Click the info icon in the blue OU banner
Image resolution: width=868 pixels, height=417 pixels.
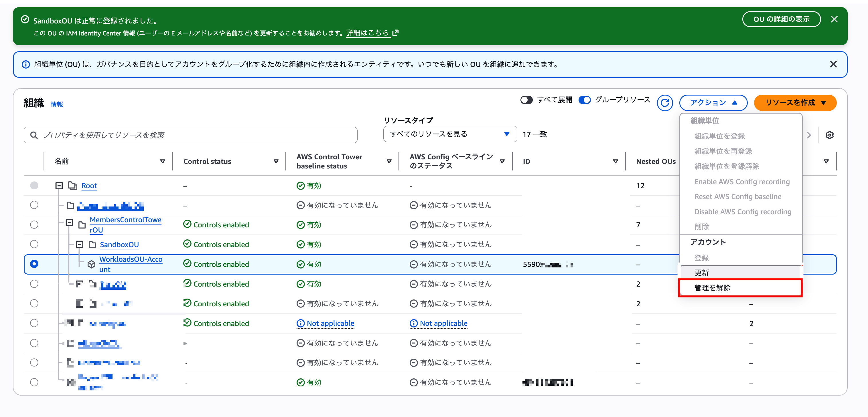[26, 64]
